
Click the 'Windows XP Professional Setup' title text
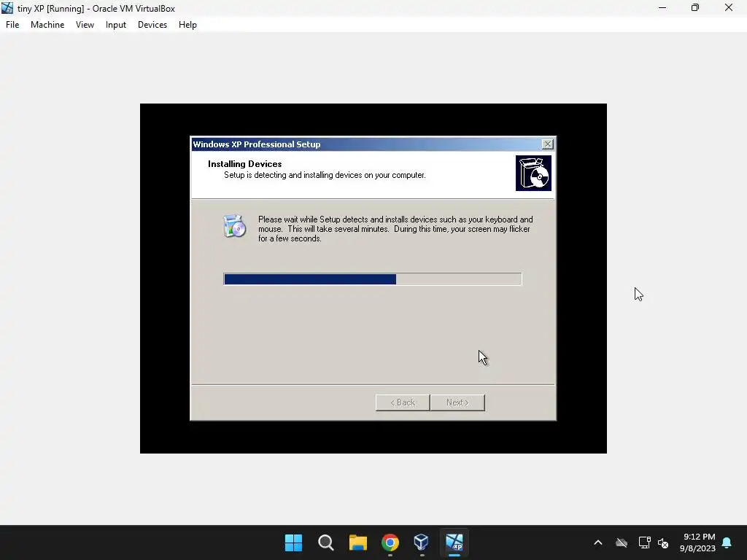click(x=257, y=144)
